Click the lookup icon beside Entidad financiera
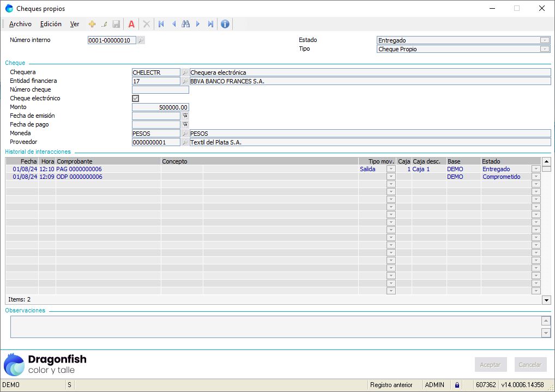The width and height of the screenshot is (555, 392). tap(185, 81)
